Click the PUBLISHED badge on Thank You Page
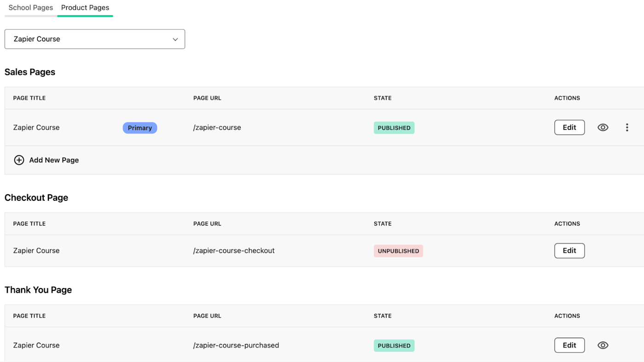Viewport: 644px width, 362px height. coord(394,345)
